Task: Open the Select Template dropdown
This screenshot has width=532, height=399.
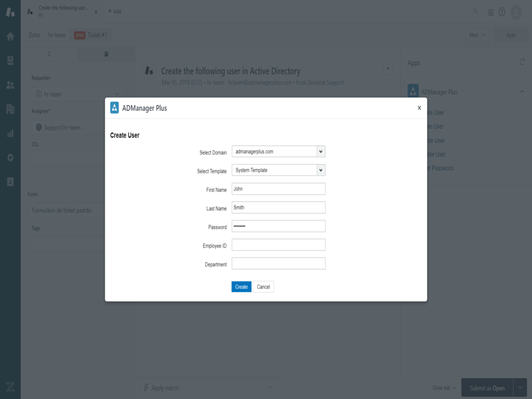Action: [x=321, y=170]
